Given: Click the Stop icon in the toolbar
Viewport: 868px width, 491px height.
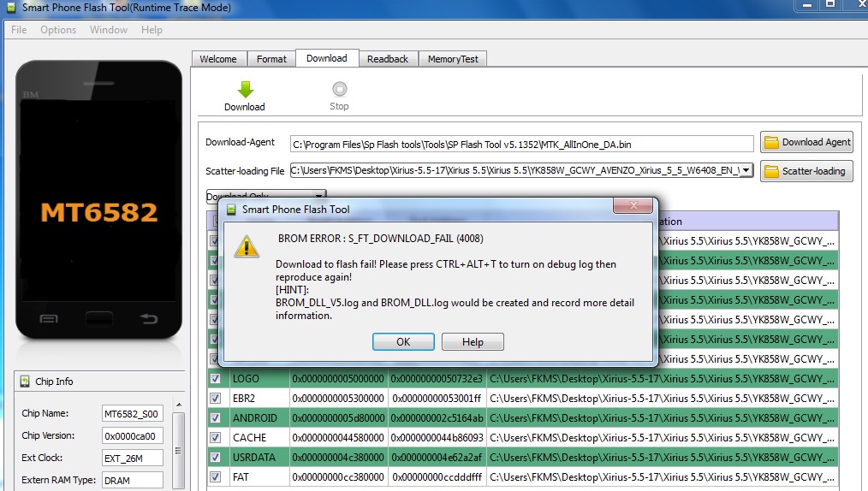Looking at the screenshot, I should click(339, 89).
